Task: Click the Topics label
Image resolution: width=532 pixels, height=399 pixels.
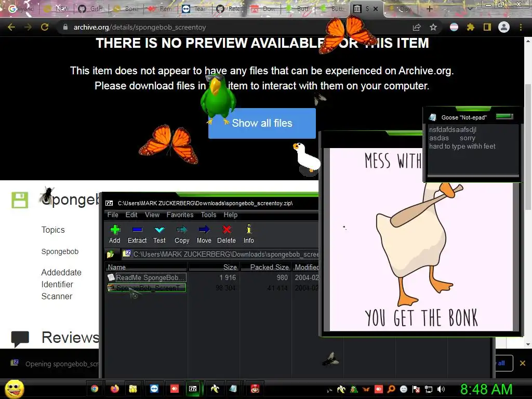Action: (x=53, y=230)
